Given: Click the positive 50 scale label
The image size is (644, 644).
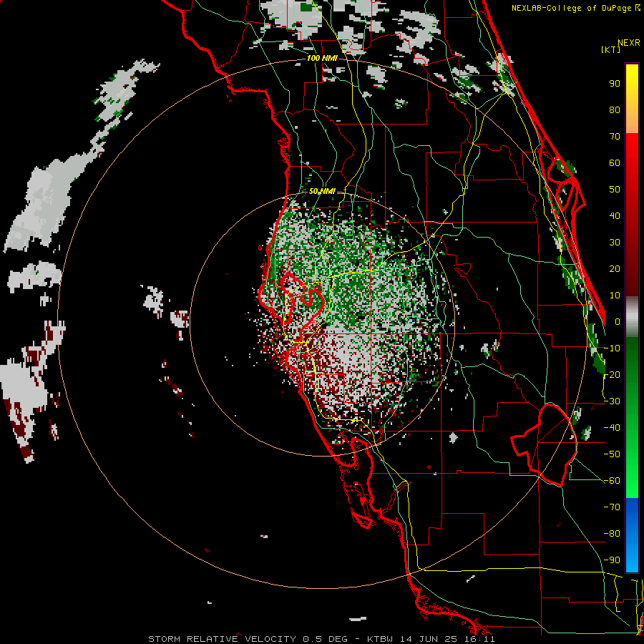Looking at the screenshot, I should (x=615, y=190).
